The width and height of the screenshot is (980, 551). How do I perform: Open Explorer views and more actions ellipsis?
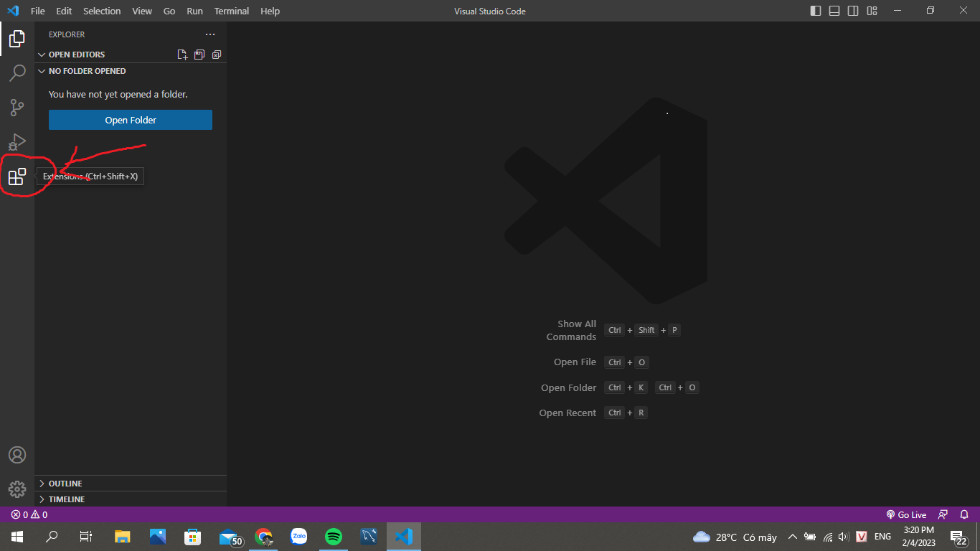click(x=210, y=34)
